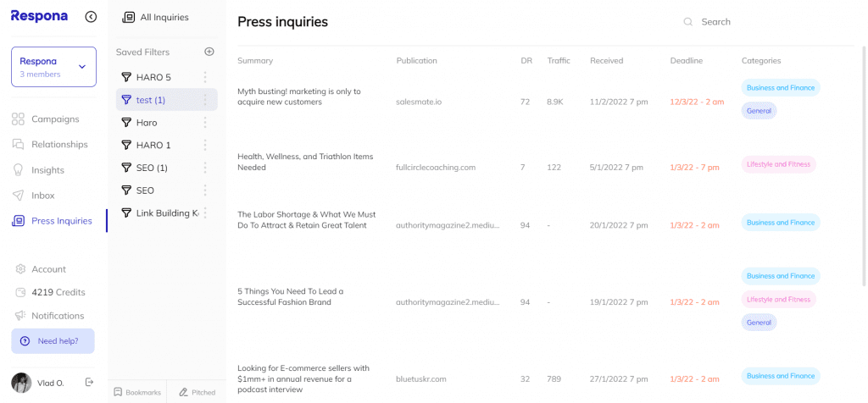This screenshot has height=403, width=868.
Task: Switch to the Bookmarks tab
Action: point(137,393)
